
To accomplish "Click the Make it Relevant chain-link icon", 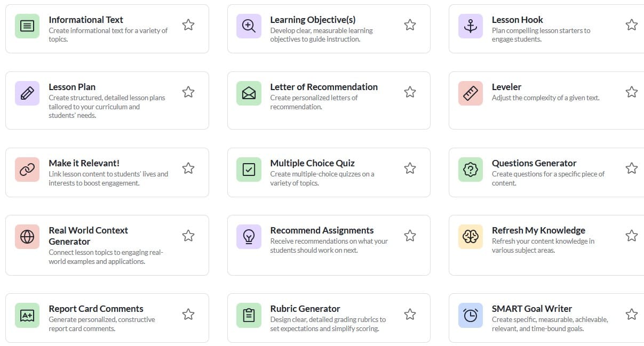I will tap(27, 170).
